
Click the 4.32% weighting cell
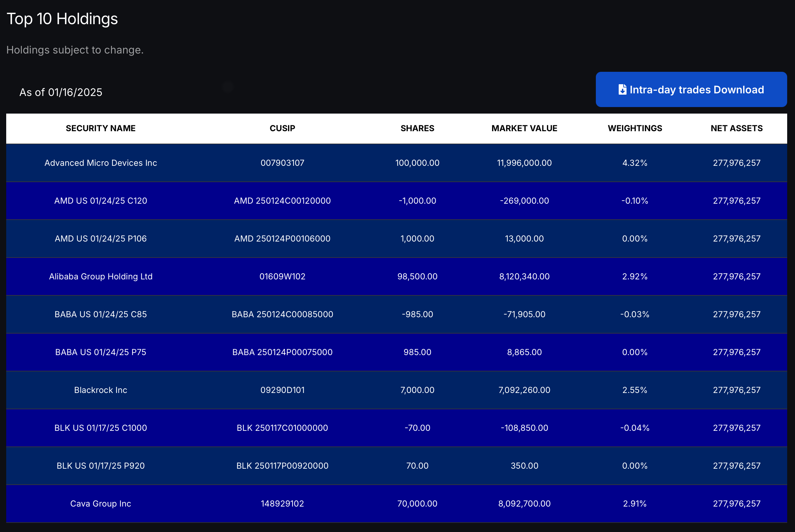[x=634, y=163]
